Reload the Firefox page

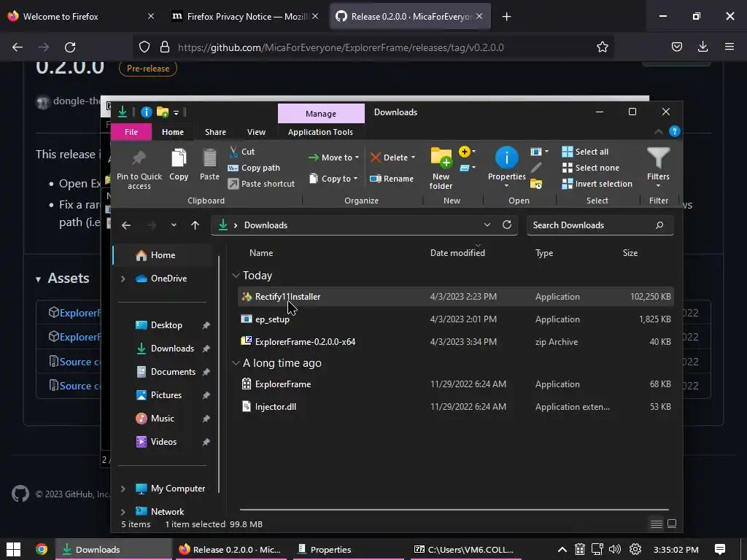coord(70,47)
